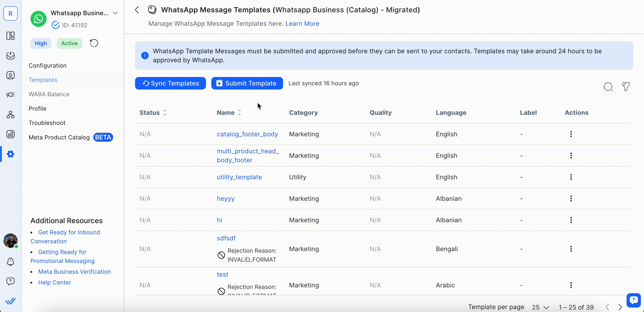644x312 pixels.
Task: Click the Submit Template button
Action: [247, 83]
